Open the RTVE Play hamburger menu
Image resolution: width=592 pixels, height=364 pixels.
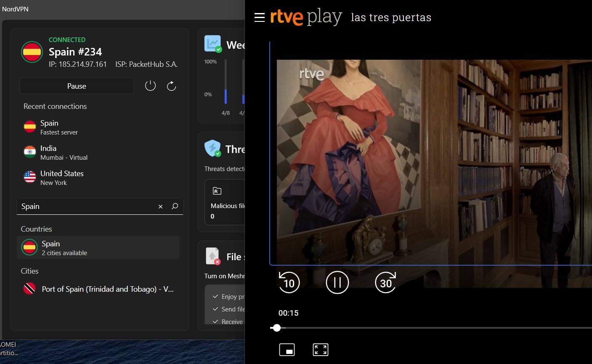[260, 18]
